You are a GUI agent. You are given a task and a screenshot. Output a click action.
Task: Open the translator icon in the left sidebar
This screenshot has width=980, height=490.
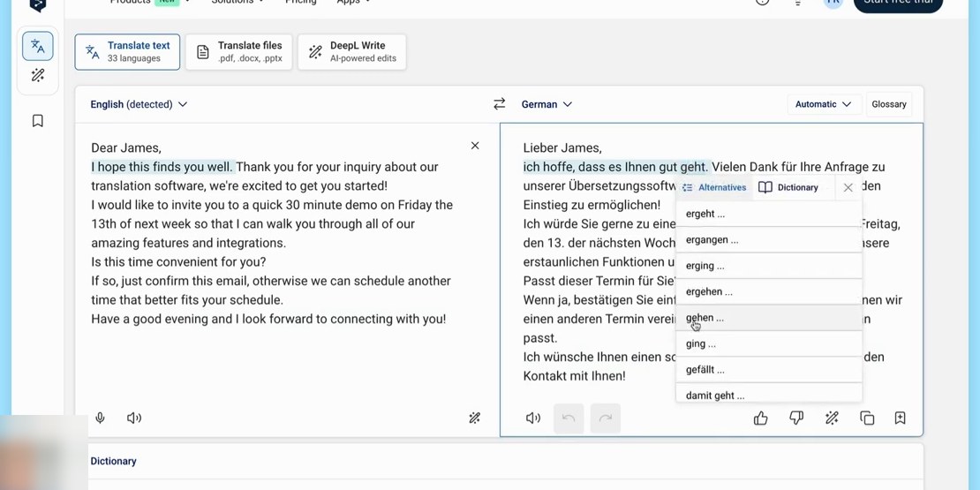click(x=37, y=46)
